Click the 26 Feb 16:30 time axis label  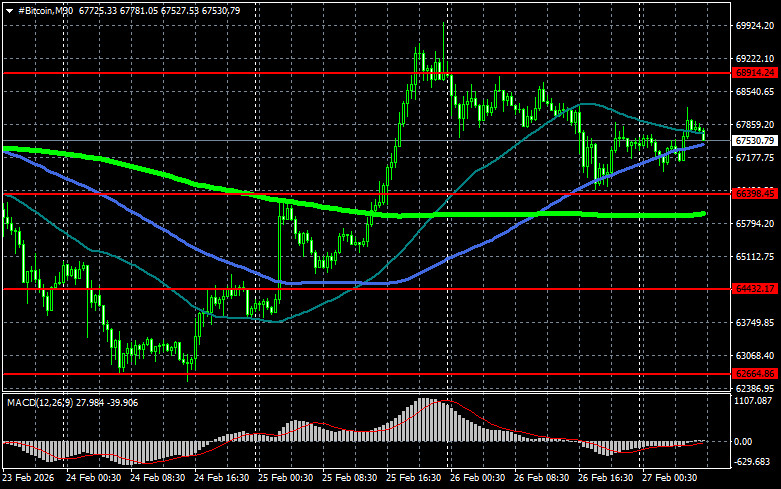click(x=606, y=478)
